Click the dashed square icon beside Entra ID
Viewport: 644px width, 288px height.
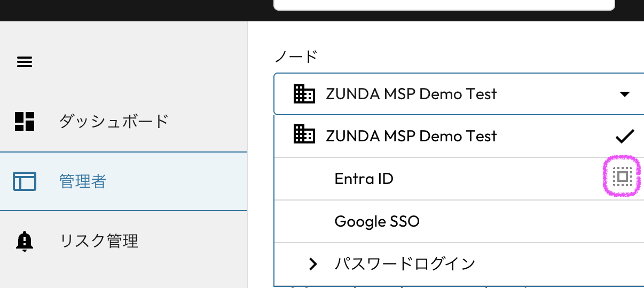622,177
